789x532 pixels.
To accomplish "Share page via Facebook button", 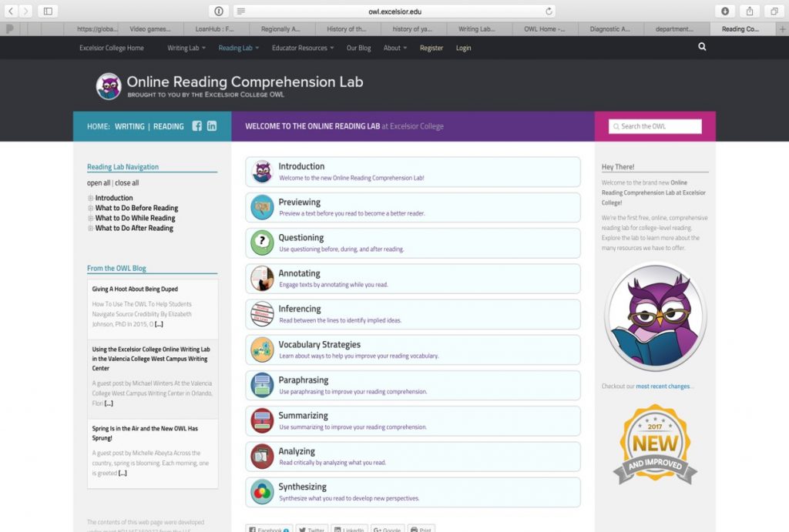I will (269, 529).
